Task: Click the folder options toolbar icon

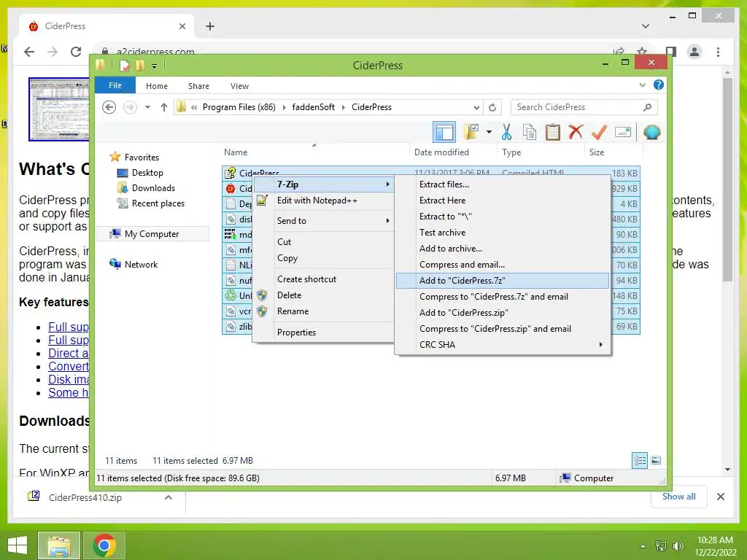Action: tap(471, 132)
